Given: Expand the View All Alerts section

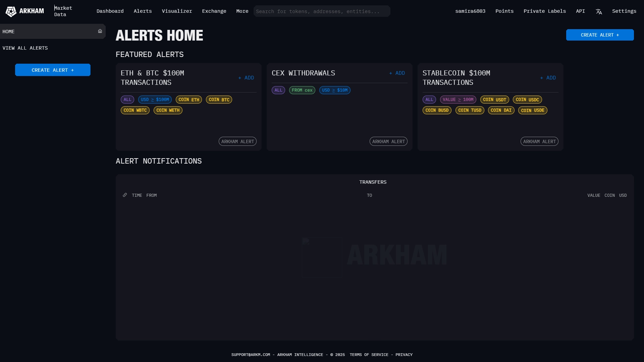Looking at the screenshot, I should 25,48.
